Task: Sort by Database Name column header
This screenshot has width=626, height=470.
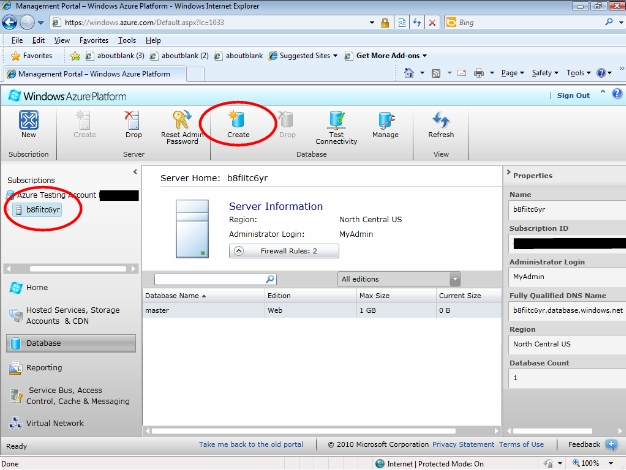Action: click(x=204, y=296)
